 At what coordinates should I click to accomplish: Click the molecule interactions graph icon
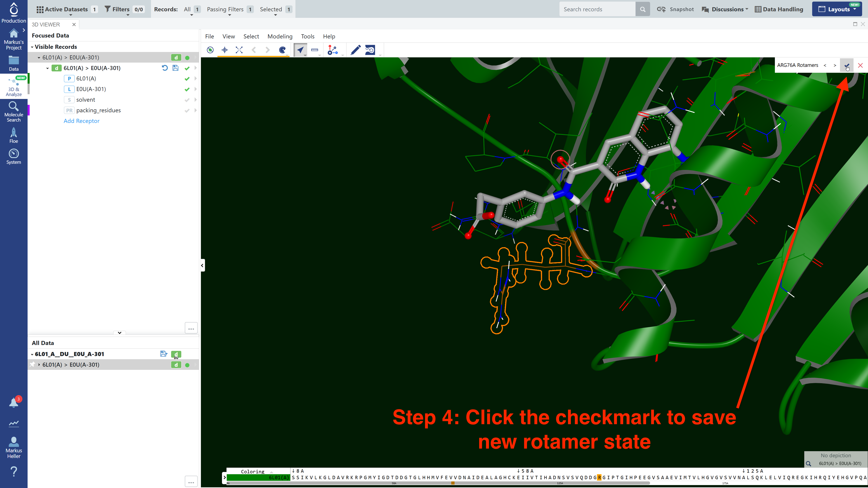333,50
